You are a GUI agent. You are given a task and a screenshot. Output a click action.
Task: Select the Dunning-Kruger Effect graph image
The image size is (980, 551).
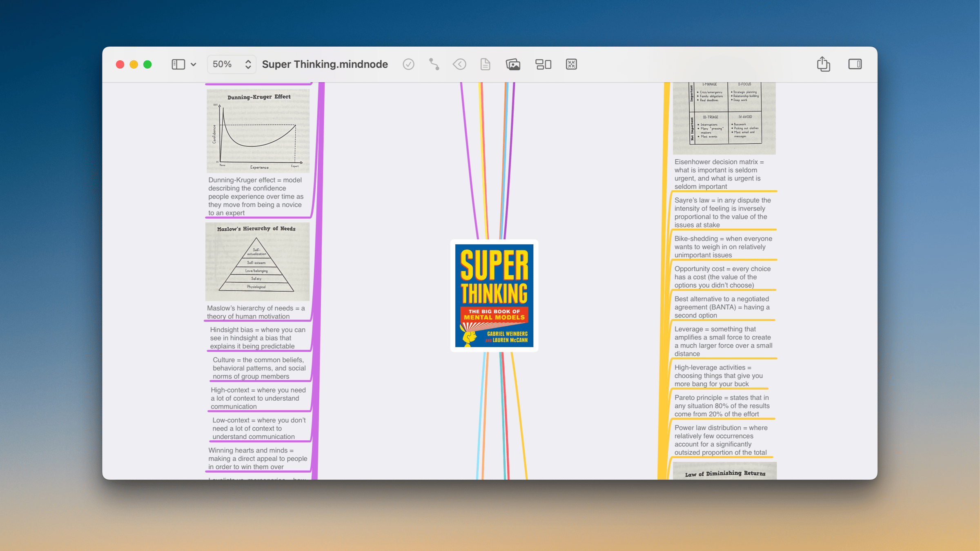tap(258, 131)
